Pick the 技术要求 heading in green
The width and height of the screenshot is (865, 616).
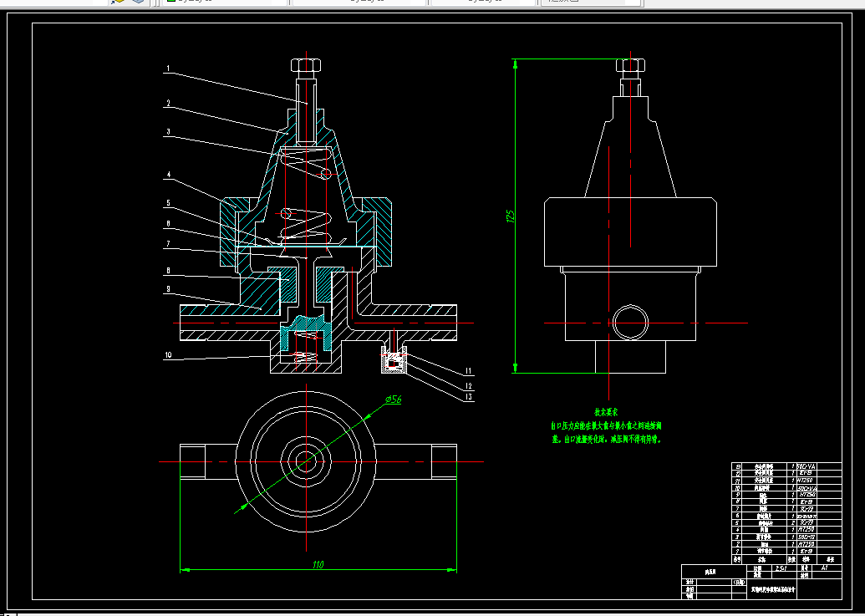pyautogui.click(x=606, y=412)
